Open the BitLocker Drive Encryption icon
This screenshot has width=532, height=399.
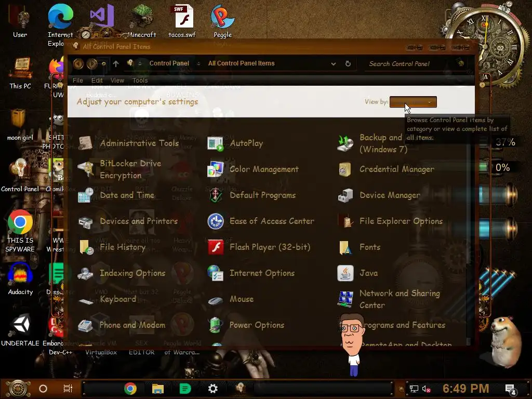pos(85,169)
